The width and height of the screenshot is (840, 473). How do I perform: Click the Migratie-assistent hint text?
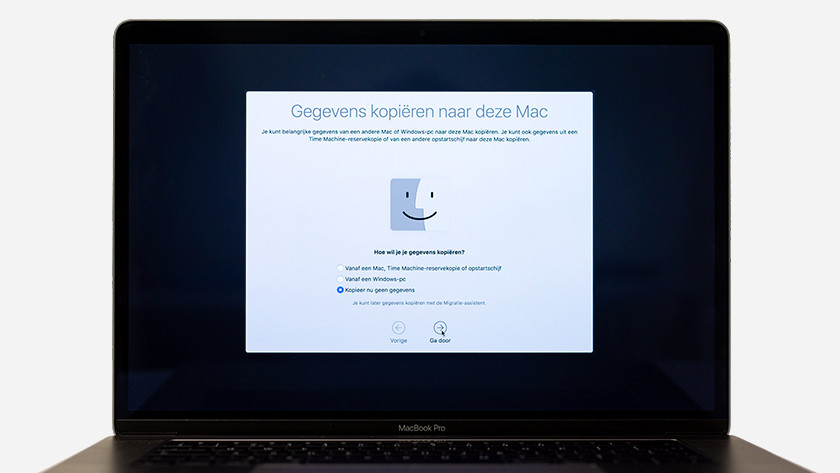[419, 303]
